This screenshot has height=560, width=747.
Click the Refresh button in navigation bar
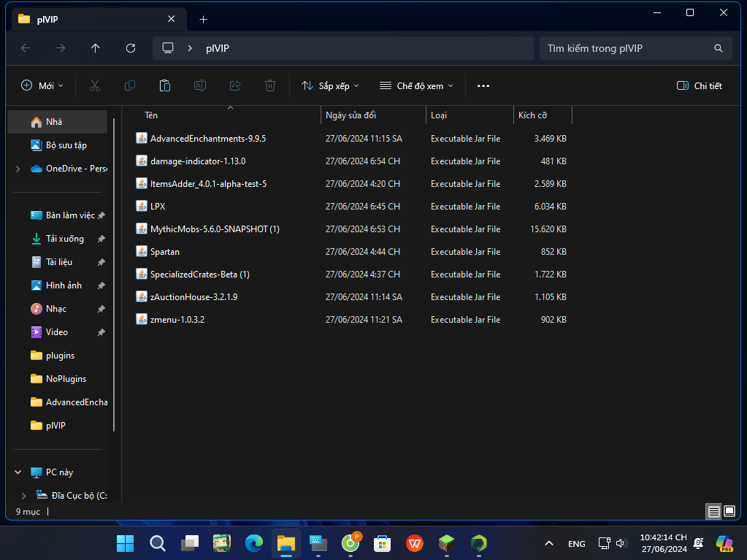coord(131,48)
